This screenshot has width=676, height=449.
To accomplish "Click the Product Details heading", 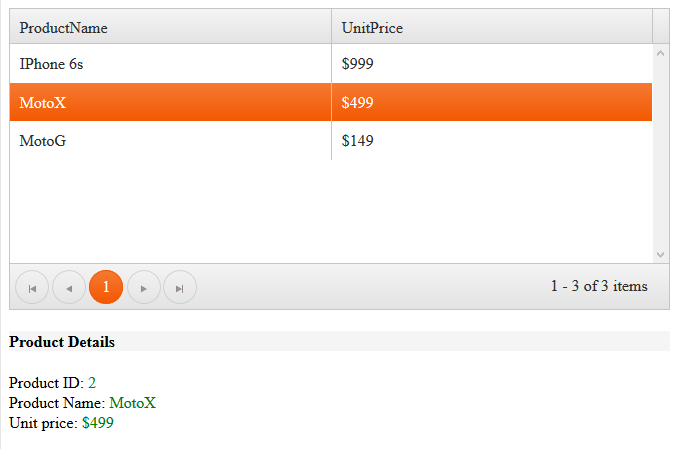I will 62,342.
